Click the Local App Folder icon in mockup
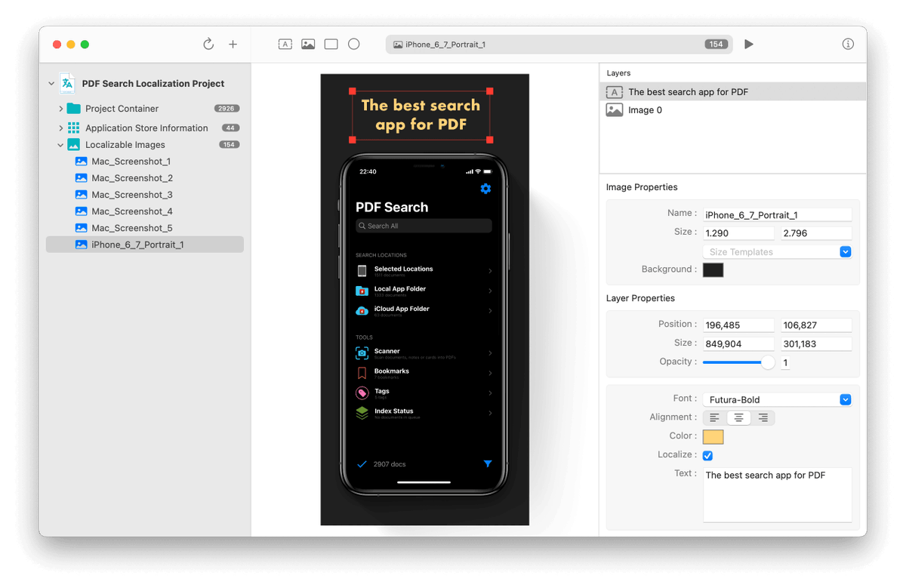The width and height of the screenshot is (906, 588). click(x=362, y=291)
